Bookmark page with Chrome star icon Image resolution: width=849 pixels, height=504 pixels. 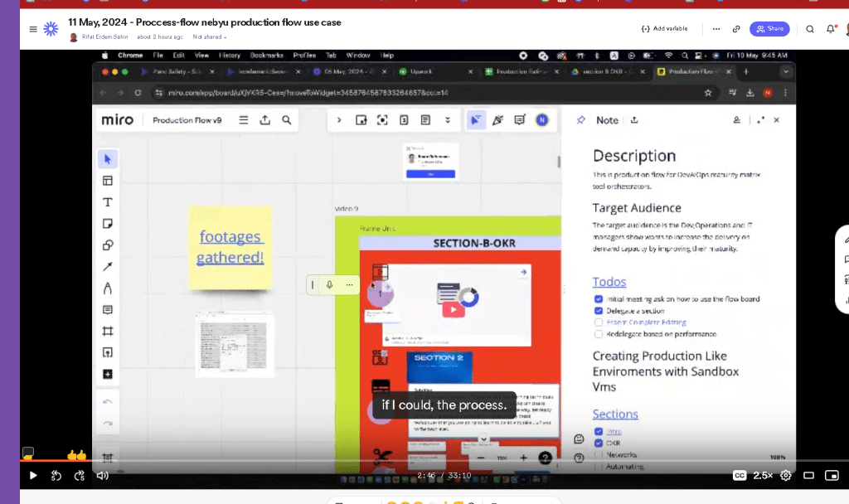click(x=708, y=93)
